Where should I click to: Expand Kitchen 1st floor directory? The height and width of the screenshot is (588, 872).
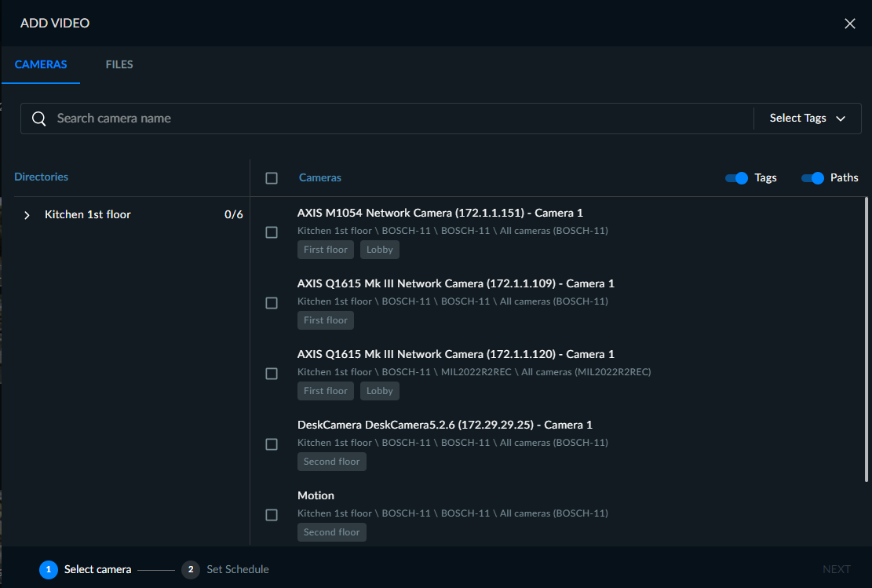coord(27,215)
